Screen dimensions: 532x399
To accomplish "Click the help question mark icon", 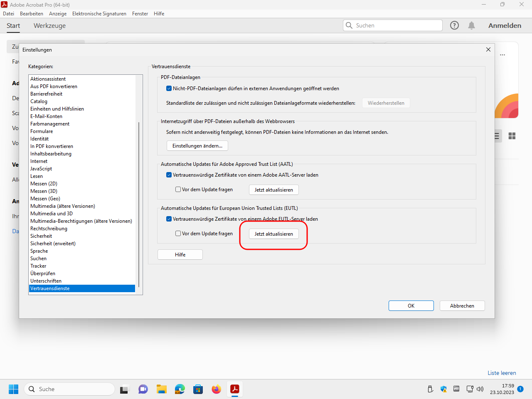I will coord(454,25).
